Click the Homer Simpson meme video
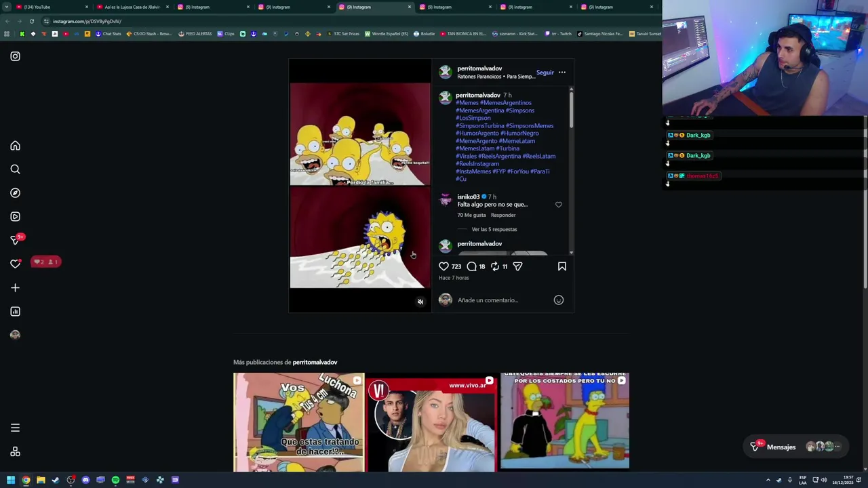 [359, 185]
